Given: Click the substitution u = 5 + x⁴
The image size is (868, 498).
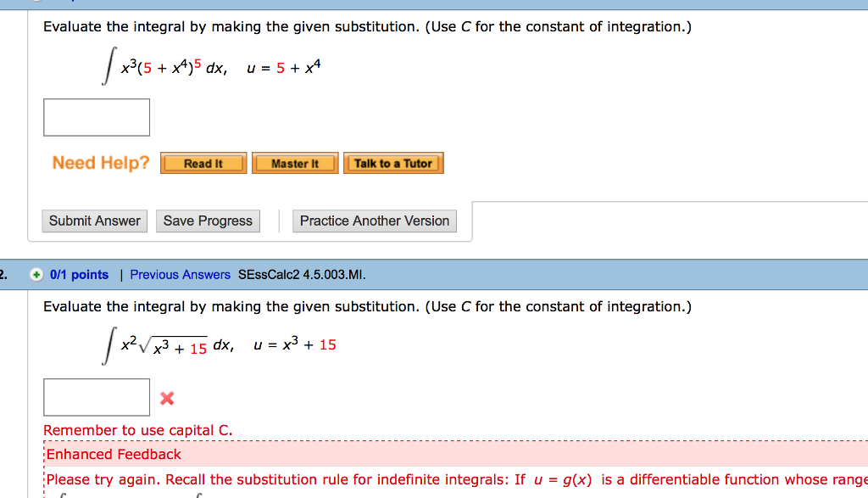Looking at the screenshot, I should [x=284, y=68].
